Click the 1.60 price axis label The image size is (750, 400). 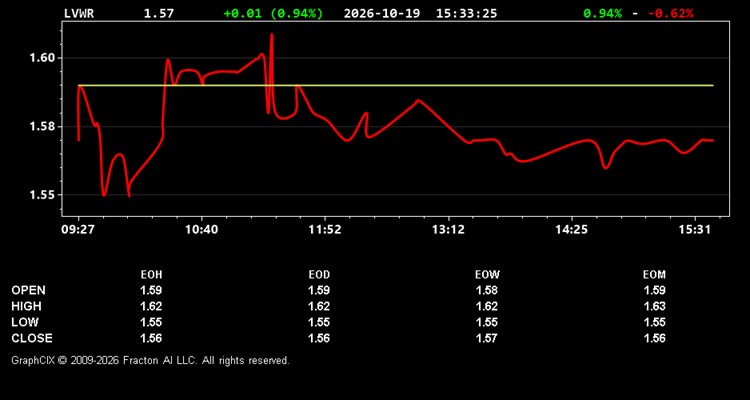tap(41, 58)
